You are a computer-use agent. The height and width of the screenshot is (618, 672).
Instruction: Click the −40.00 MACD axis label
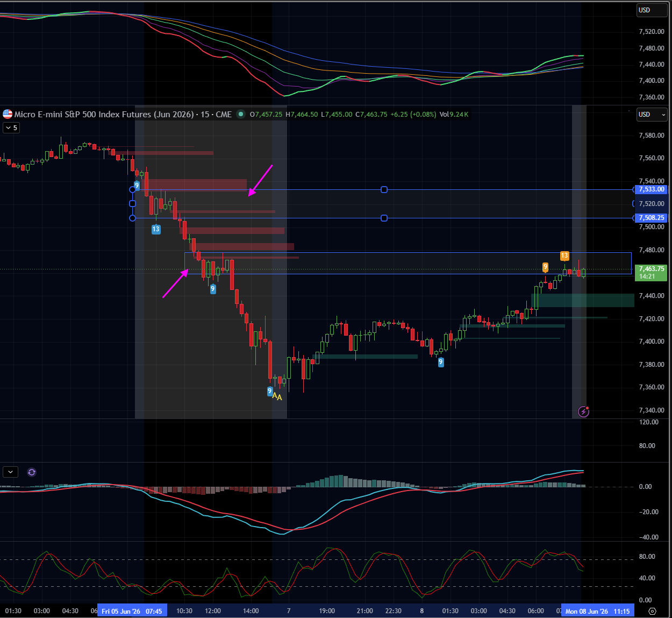coord(648,537)
